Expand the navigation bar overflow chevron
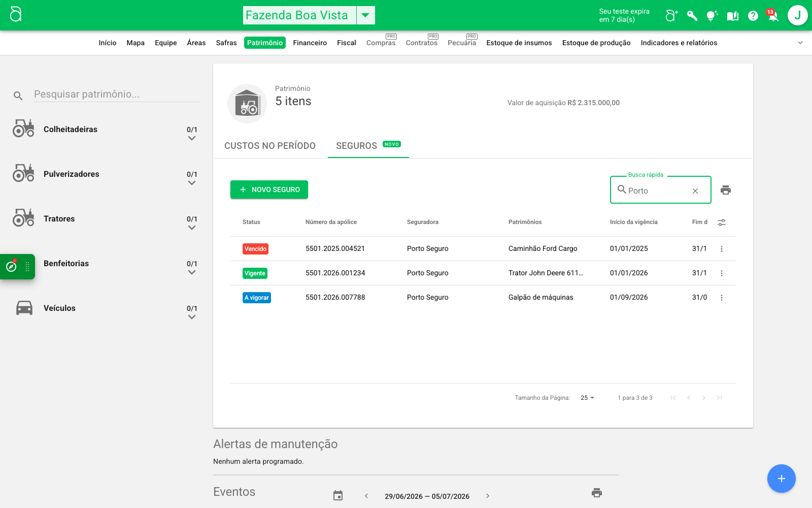 [x=800, y=43]
